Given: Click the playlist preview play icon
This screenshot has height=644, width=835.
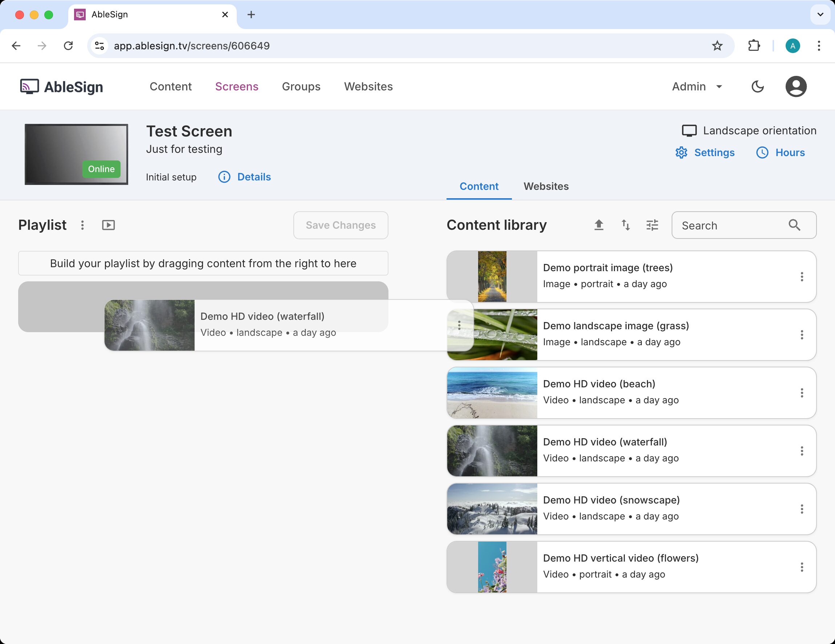Looking at the screenshot, I should [108, 225].
